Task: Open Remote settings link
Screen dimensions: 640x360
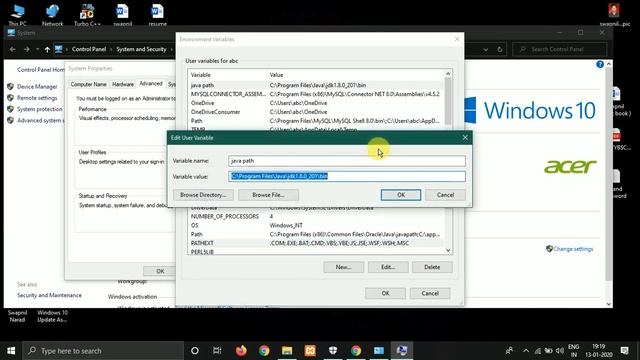Action: (x=37, y=98)
